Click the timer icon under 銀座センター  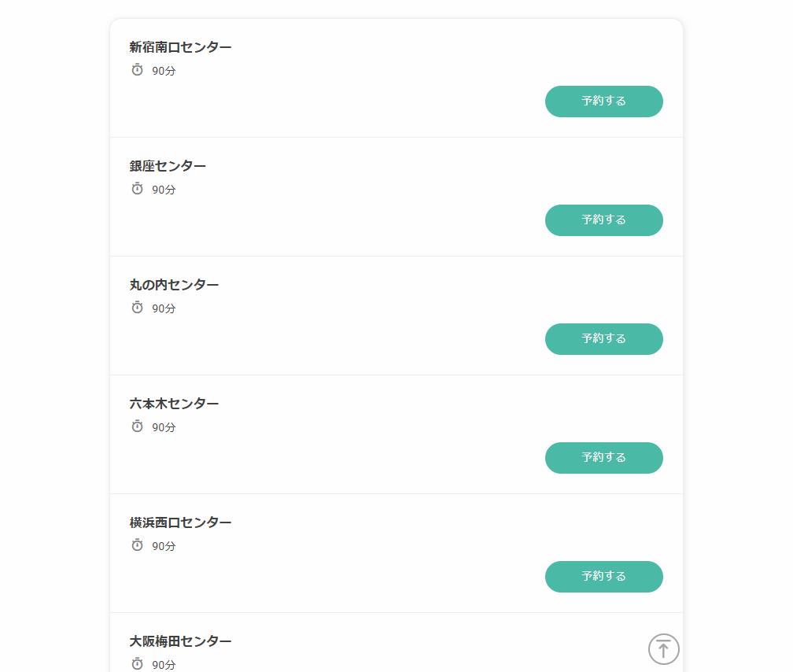point(137,189)
